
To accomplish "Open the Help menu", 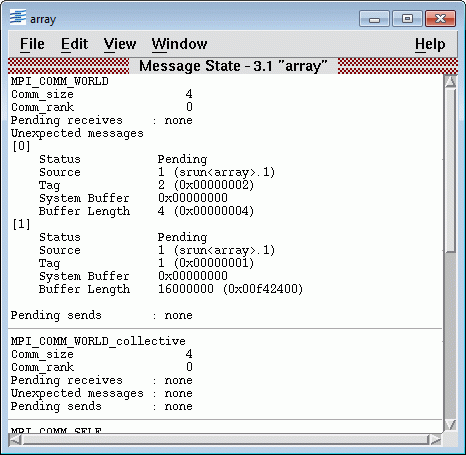I will [430, 44].
